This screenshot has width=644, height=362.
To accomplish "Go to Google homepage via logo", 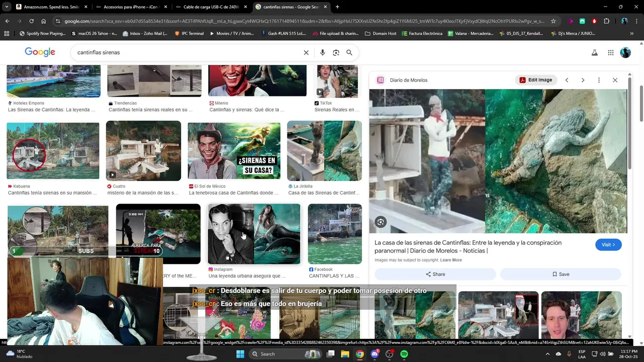I will pos(40,52).
